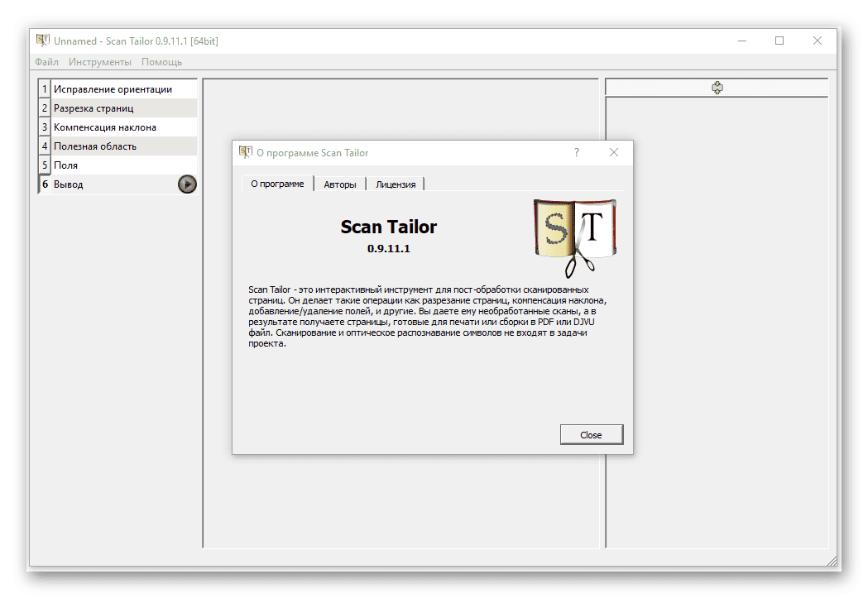This screenshot has height=598, width=868.
Task: Select stage Компенсация наклона
Action: point(117,127)
